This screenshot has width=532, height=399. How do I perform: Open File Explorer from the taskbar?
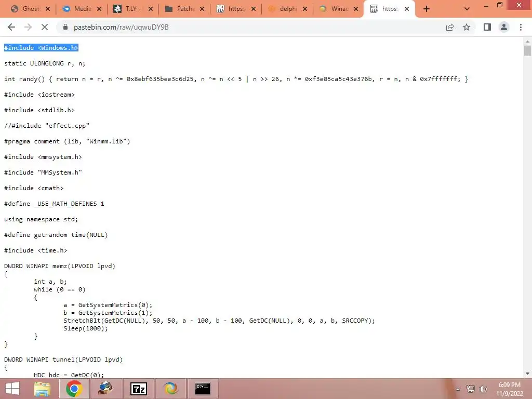pos(42,389)
